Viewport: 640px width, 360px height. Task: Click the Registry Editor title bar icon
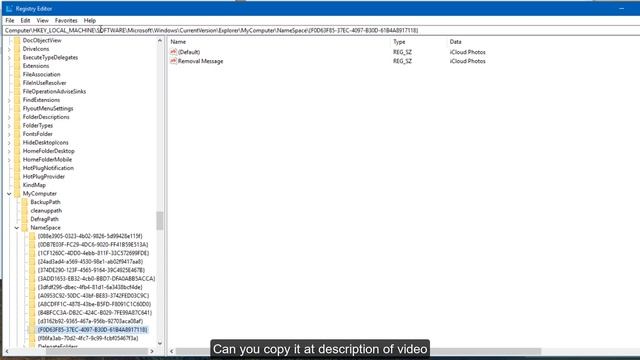click(9, 9)
